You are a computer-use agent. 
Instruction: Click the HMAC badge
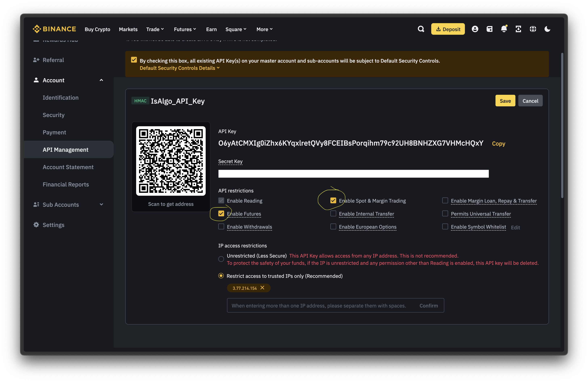(x=140, y=101)
